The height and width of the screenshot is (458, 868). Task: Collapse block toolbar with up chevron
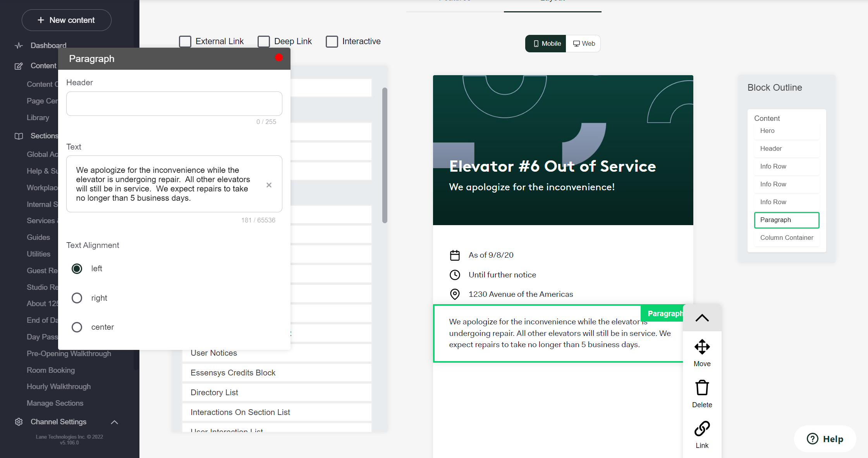[702, 318]
